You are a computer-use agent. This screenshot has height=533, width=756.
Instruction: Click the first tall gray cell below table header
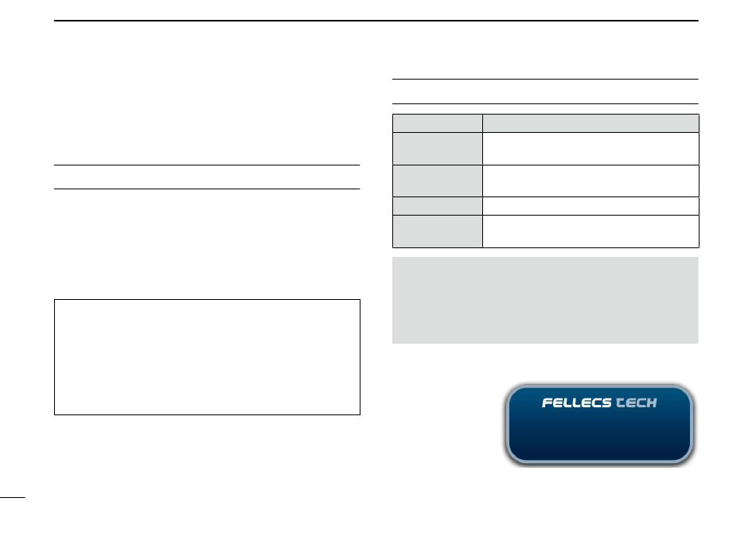438,149
